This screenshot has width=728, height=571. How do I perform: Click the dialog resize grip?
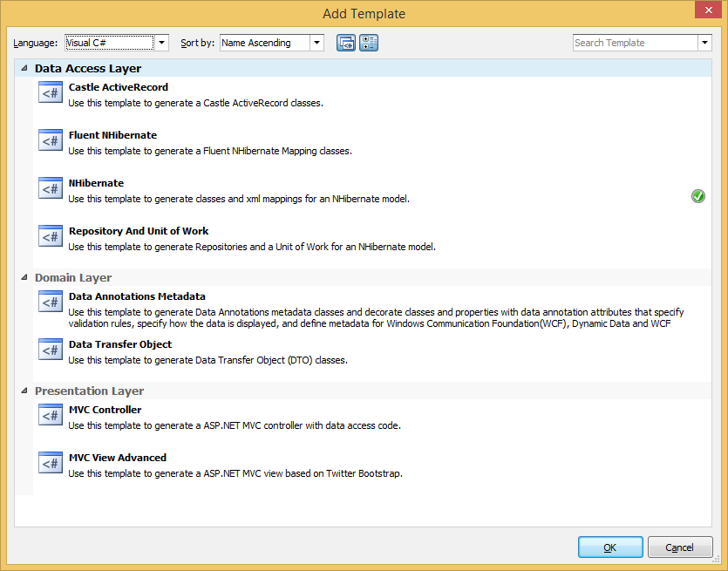click(x=717, y=560)
